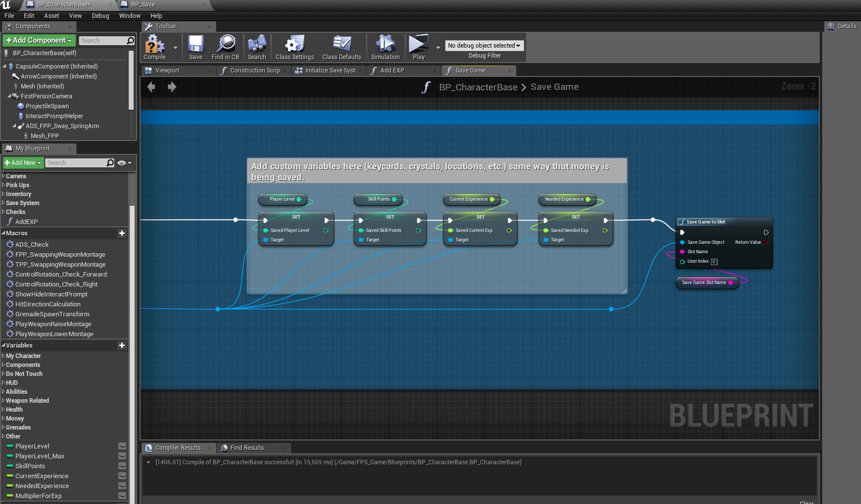
Task: Toggle visibility of NeededExperience variable
Action: pyautogui.click(x=122, y=486)
